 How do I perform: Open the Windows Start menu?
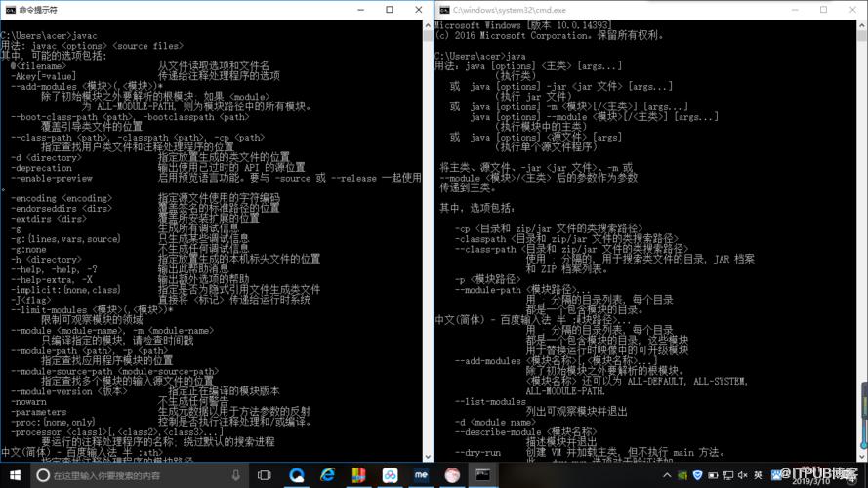point(15,475)
